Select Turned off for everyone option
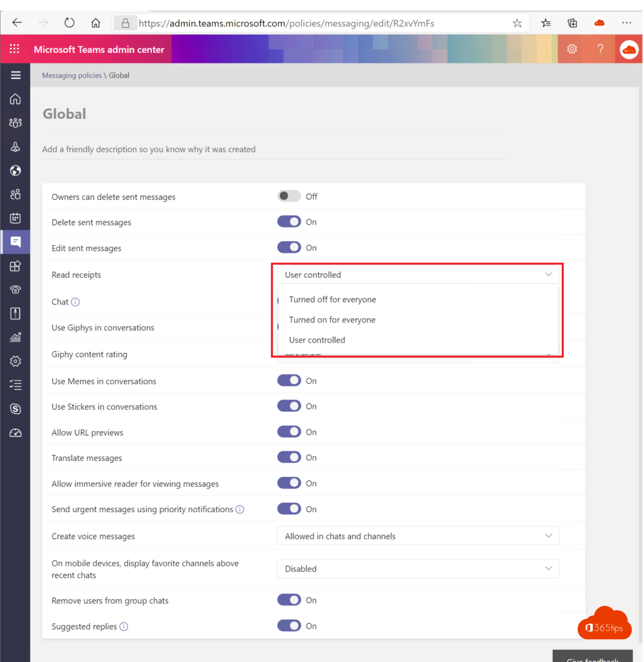 [418, 299]
